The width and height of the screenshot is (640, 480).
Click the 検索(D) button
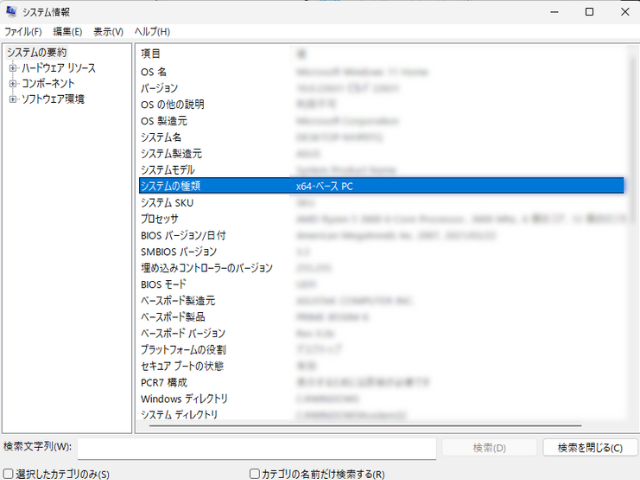point(489,448)
